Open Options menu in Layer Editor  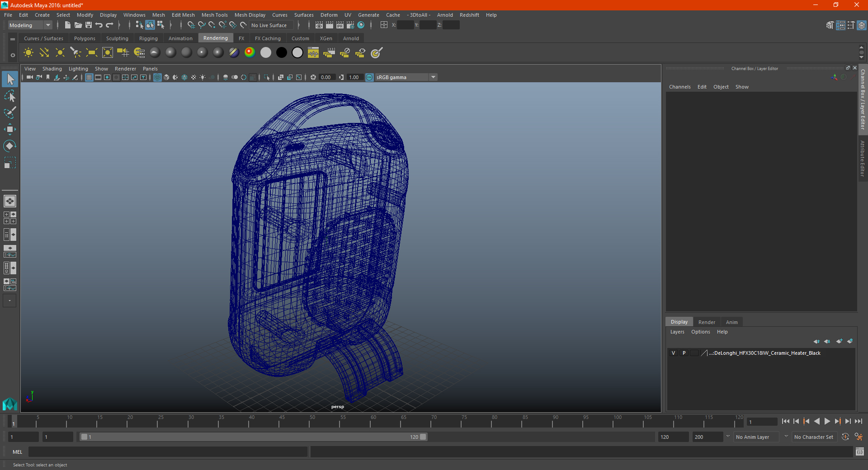700,332
